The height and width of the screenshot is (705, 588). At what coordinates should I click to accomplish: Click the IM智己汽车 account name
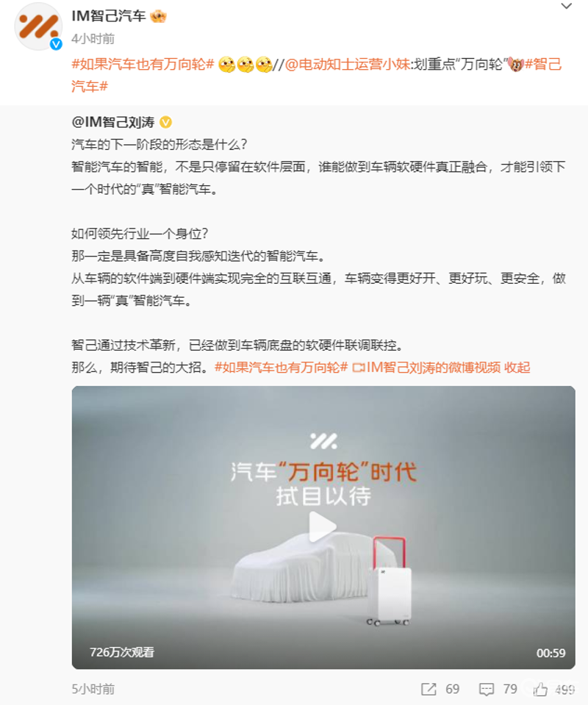(109, 16)
